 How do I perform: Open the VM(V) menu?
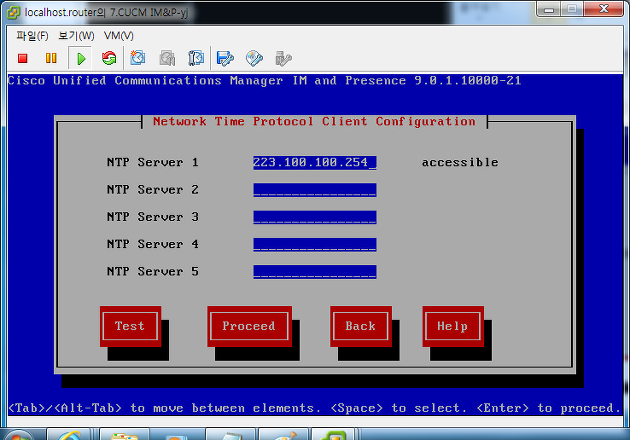[x=119, y=36]
